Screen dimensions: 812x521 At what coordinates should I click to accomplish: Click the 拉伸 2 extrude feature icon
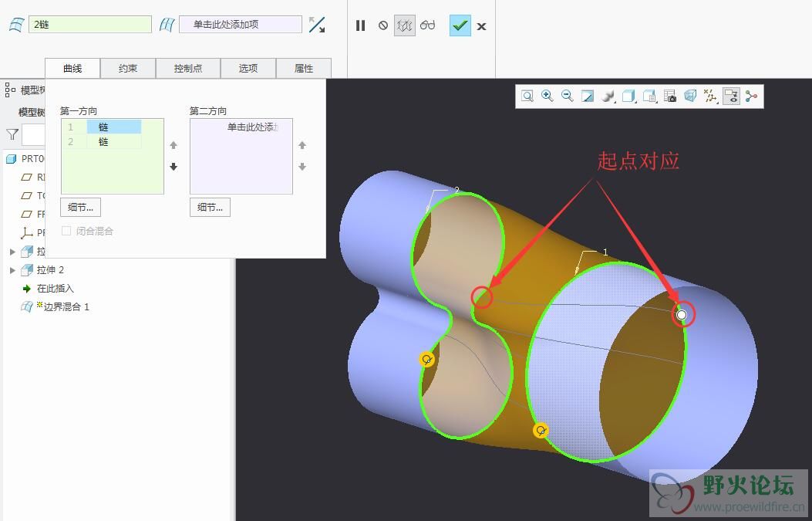pos(27,269)
